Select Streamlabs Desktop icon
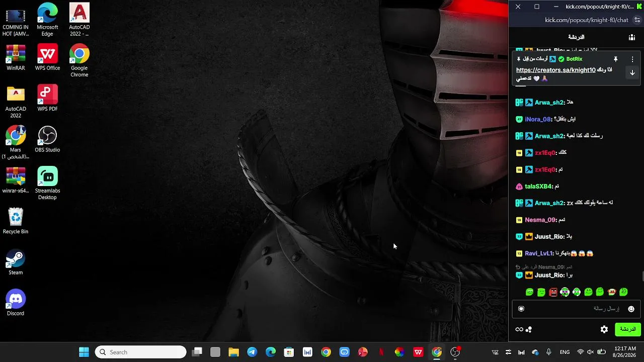Viewport: 644px width, 362px height. (47, 183)
